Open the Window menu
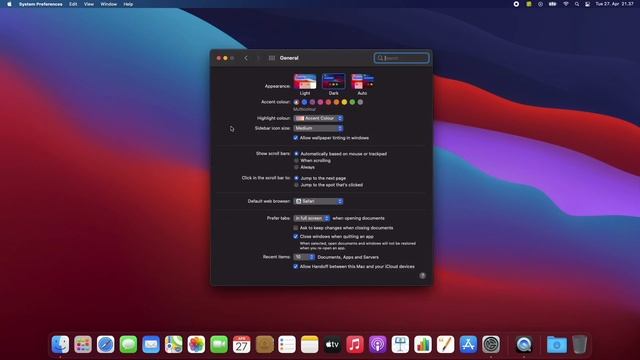640x360 pixels. tap(109, 4)
